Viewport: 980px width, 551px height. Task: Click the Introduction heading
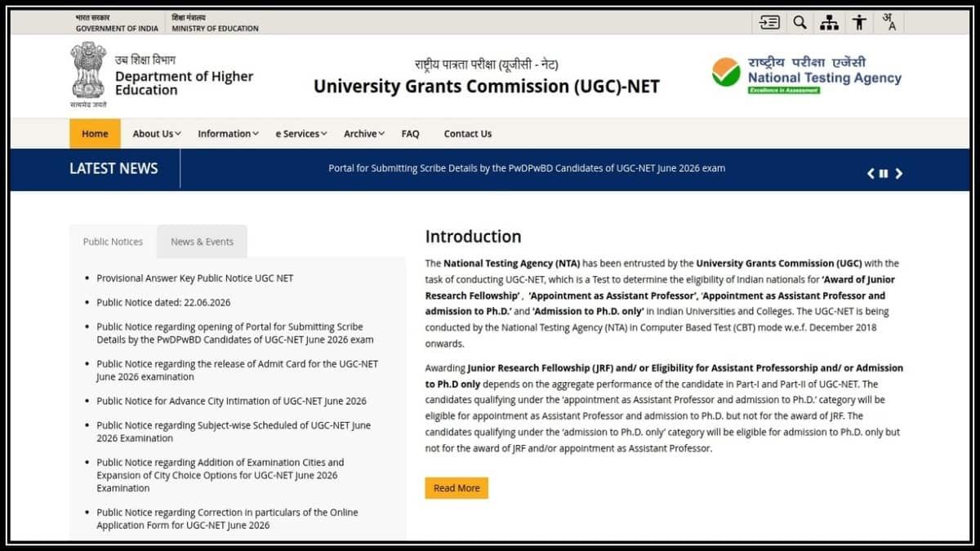(x=473, y=237)
